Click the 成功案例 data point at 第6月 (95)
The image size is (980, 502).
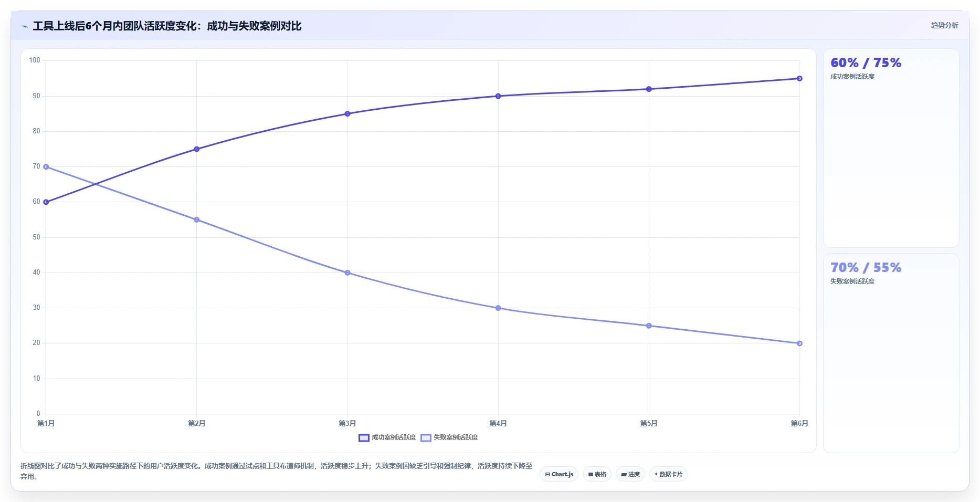click(799, 79)
